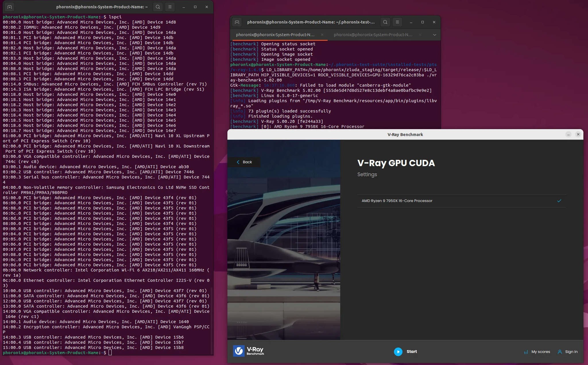Screen dimensions: 588x365
Task: Open hamburger menu in lspci terminal
Action: 170,7
